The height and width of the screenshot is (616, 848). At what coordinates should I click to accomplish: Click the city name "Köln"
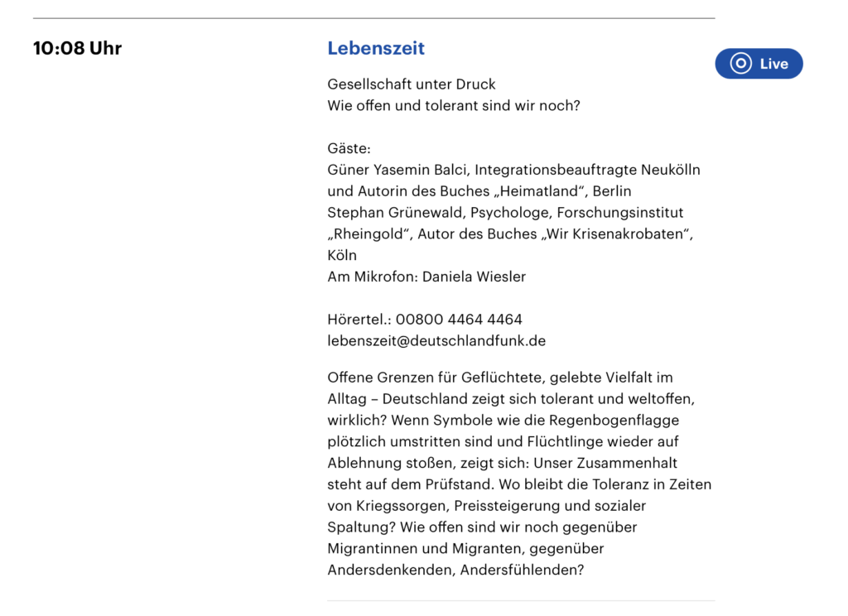pos(342,256)
